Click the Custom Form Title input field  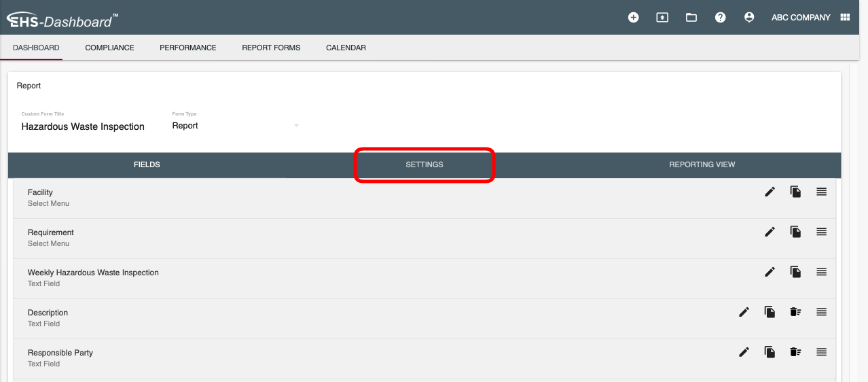[x=83, y=126]
